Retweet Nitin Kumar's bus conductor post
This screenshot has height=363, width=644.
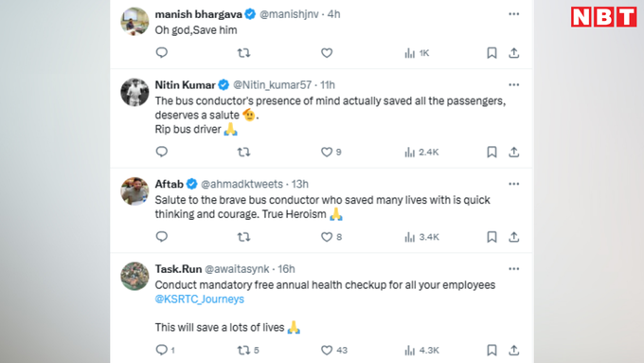(x=243, y=152)
